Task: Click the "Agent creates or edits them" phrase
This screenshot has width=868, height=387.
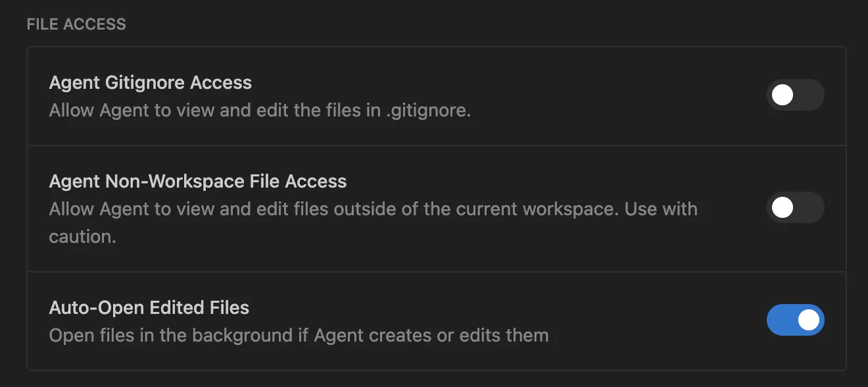Action: pyautogui.click(x=431, y=335)
